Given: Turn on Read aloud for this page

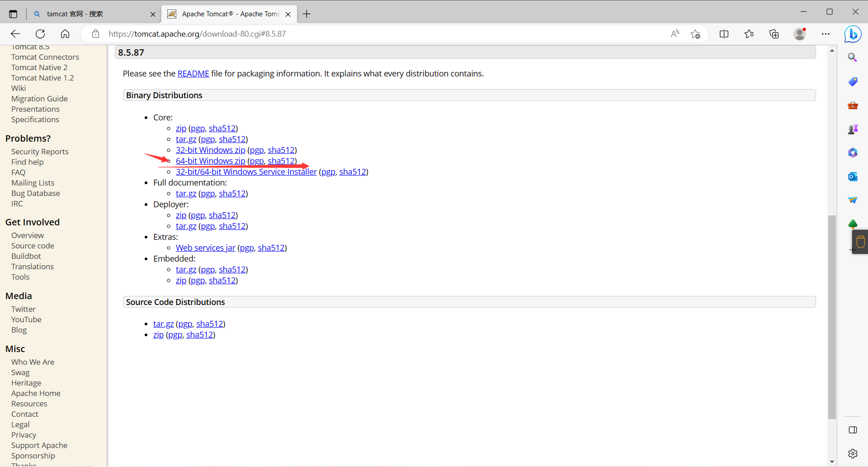Looking at the screenshot, I should pos(675,34).
